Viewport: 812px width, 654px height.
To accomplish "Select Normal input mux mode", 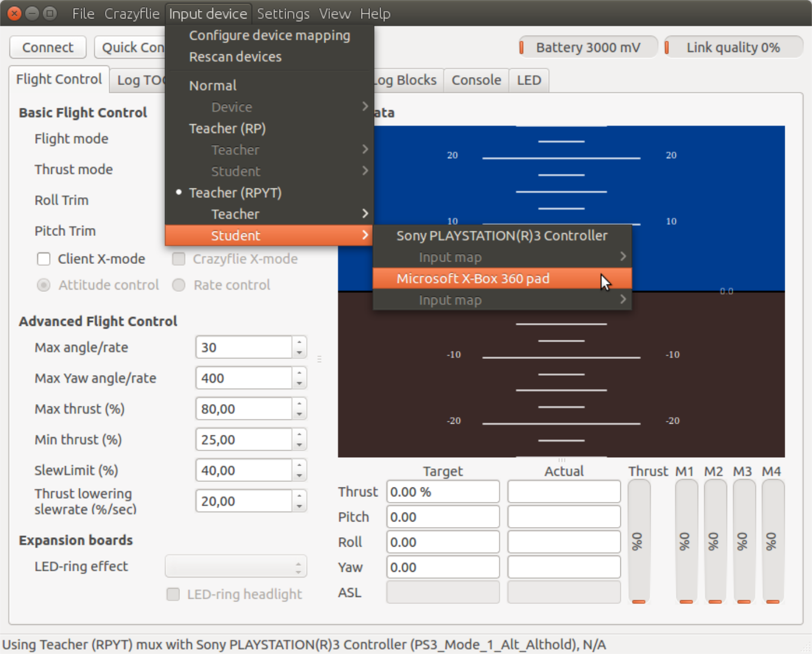I will click(x=269, y=86).
